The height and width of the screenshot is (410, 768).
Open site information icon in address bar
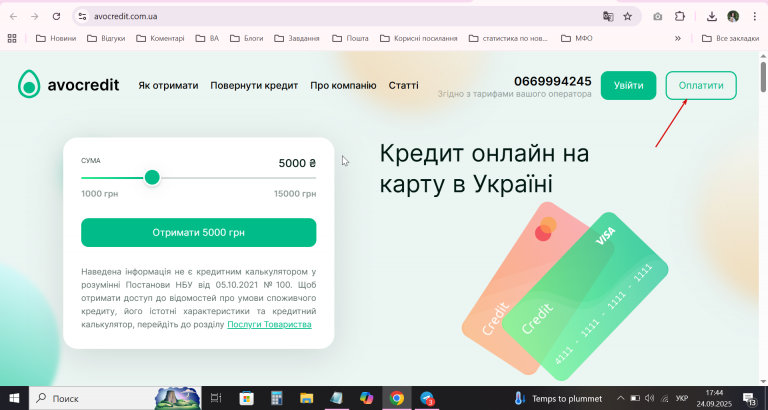click(x=82, y=16)
